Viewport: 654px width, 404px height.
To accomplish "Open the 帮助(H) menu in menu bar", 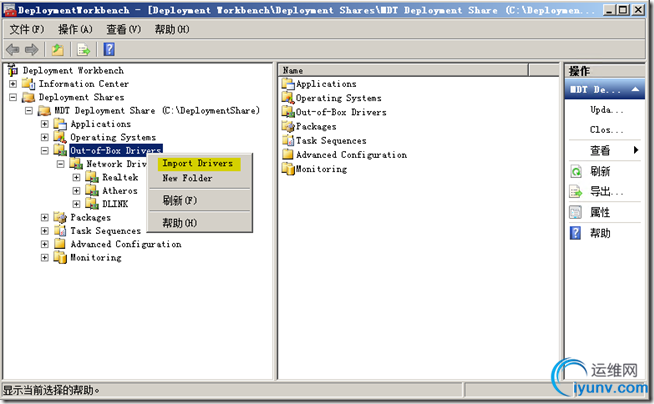I will pos(172,29).
